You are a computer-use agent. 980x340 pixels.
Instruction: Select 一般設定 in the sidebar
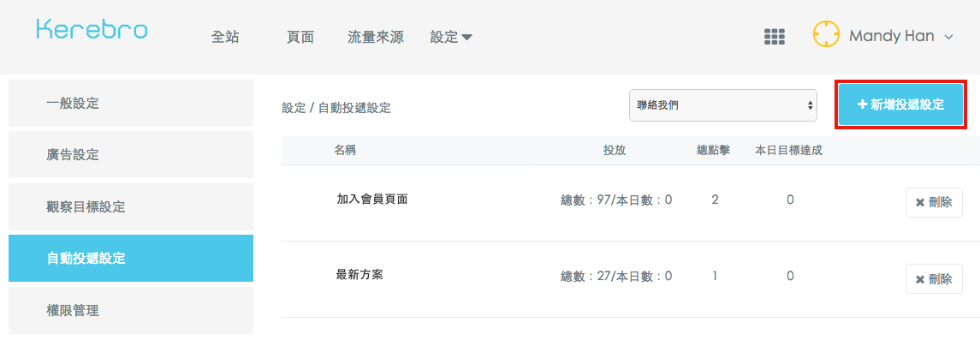(131, 103)
